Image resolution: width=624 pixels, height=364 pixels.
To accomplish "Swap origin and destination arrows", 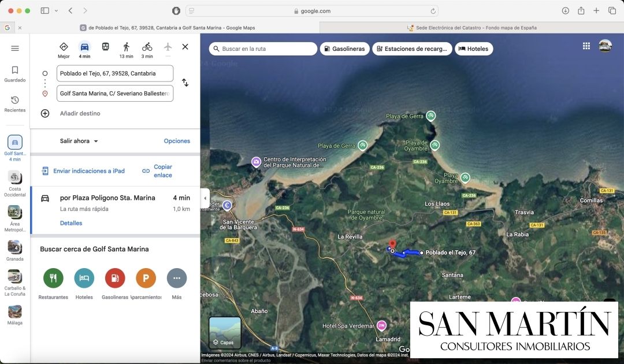I will (x=185, y=83).
